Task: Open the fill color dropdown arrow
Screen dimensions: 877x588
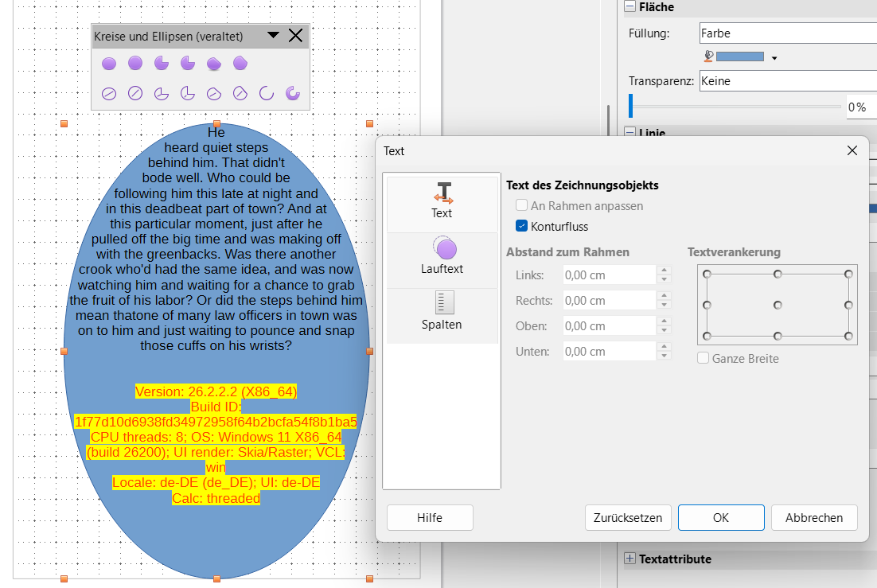Action: [774, 57]
